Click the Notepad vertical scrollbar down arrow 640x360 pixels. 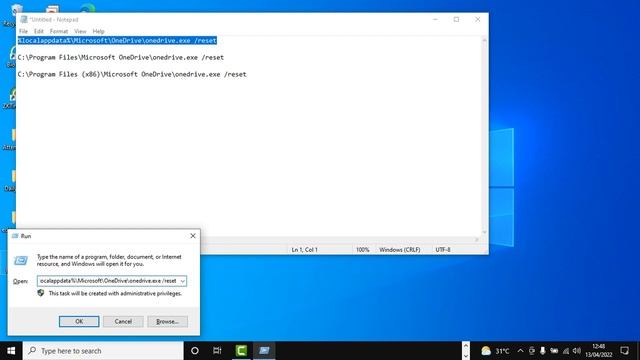coord(484,232)
